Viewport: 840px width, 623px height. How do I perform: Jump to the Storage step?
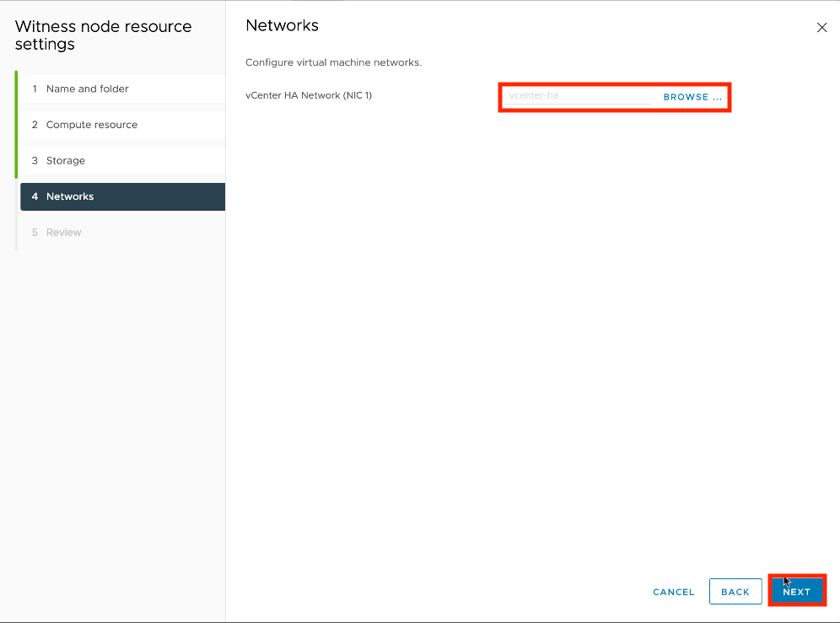(65, 160)
